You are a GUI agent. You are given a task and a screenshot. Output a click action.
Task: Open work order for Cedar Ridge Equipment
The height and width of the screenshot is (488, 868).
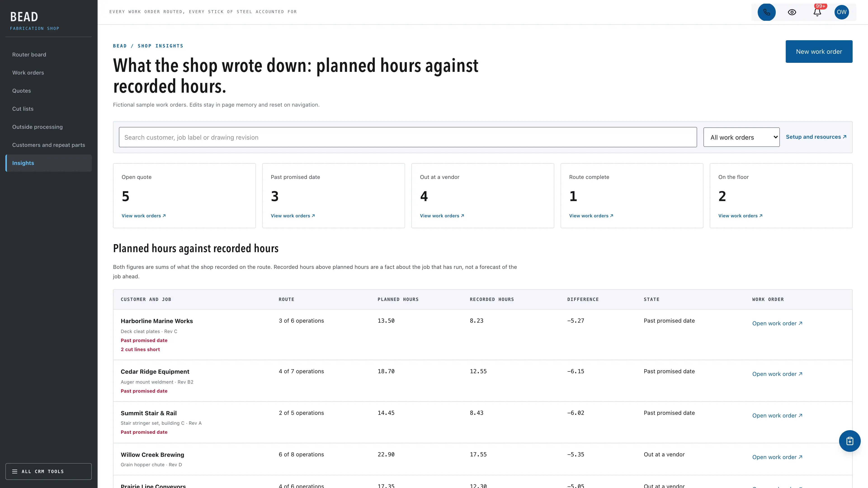pyautogui.click(x=777, y=374)
